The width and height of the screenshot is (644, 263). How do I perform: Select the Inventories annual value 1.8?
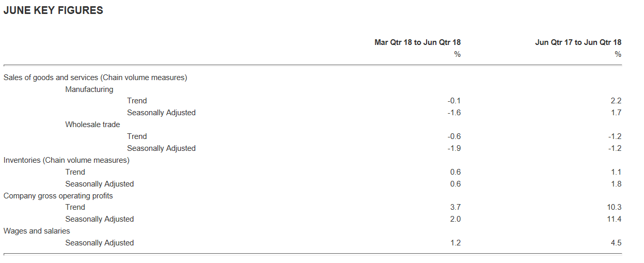pyautogui.click(x=616, y=184)
